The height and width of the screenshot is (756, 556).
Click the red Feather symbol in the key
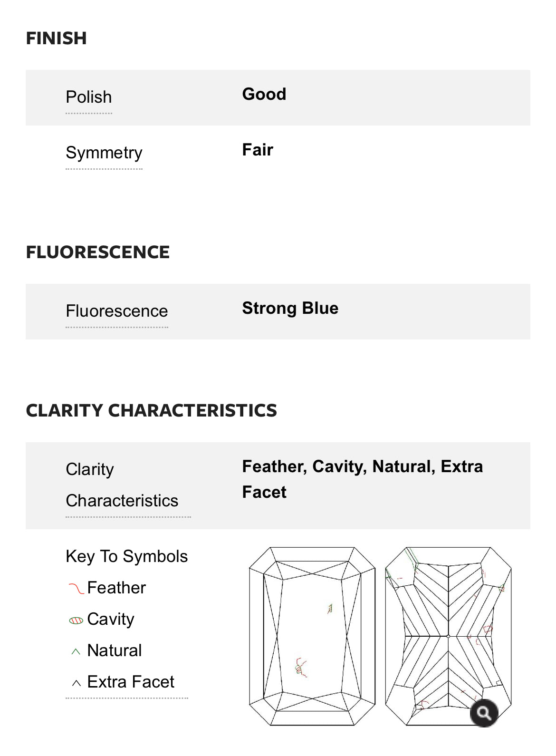pos(76,589)
